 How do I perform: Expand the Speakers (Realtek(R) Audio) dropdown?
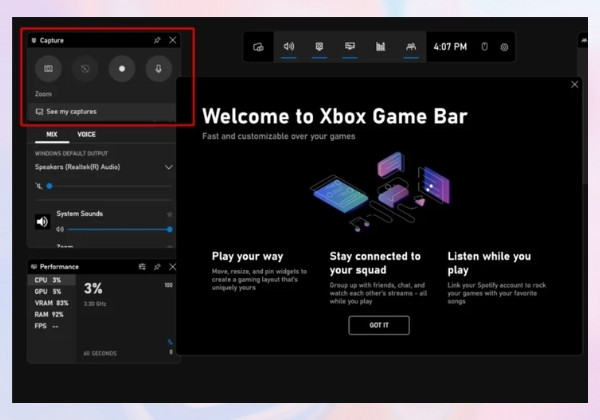(168, 167)
